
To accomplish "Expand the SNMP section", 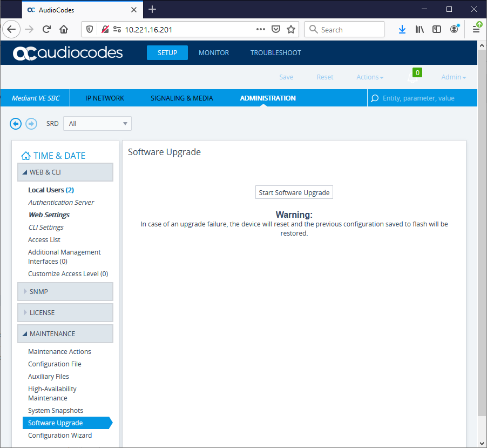I will pos(65,291).
